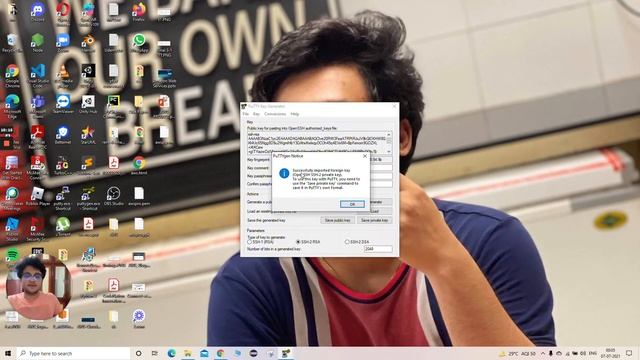Open the VLC media player desktop shortcut

pyautogui.click(x=63, y=76)
